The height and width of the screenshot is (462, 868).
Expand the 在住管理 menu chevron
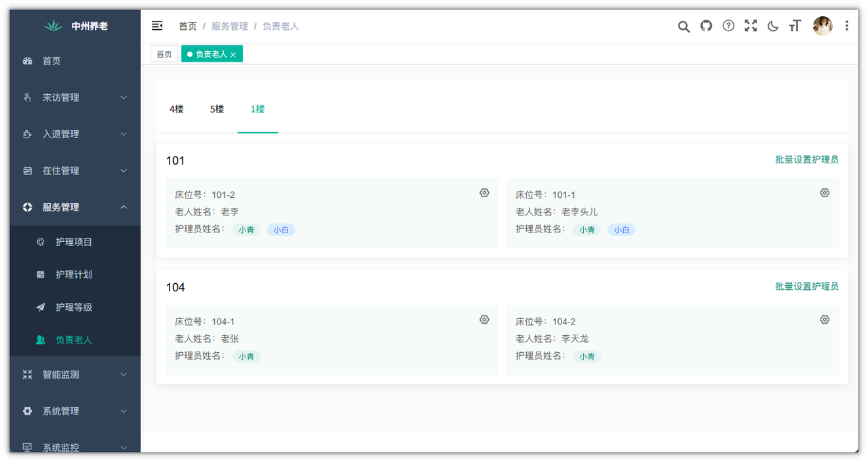(x=123, y=171)
